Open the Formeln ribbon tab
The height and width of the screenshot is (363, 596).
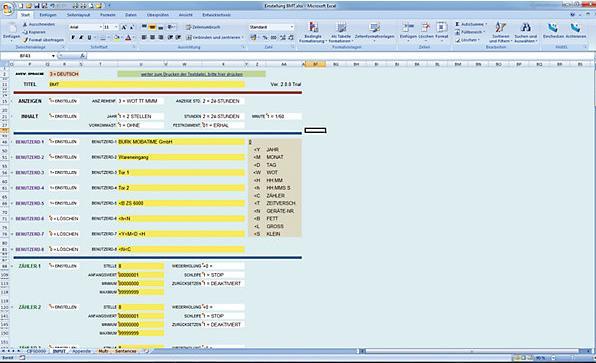[x=108, y=15]
